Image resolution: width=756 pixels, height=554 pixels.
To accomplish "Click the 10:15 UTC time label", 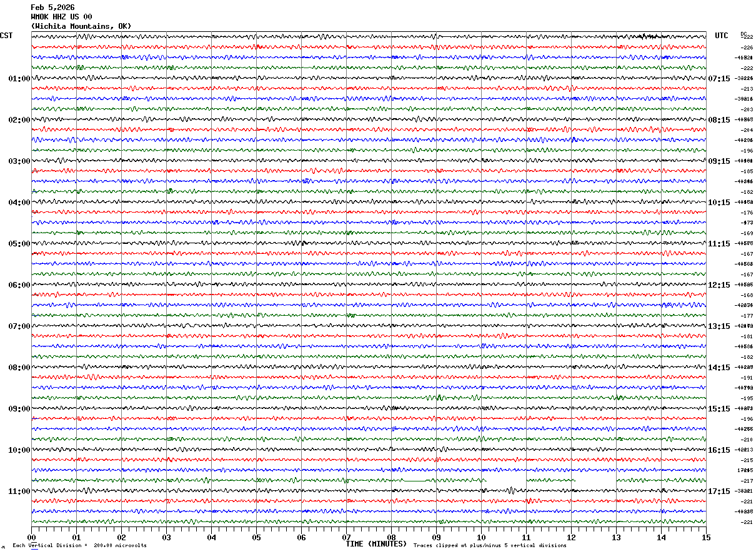I will pos(719,203).
